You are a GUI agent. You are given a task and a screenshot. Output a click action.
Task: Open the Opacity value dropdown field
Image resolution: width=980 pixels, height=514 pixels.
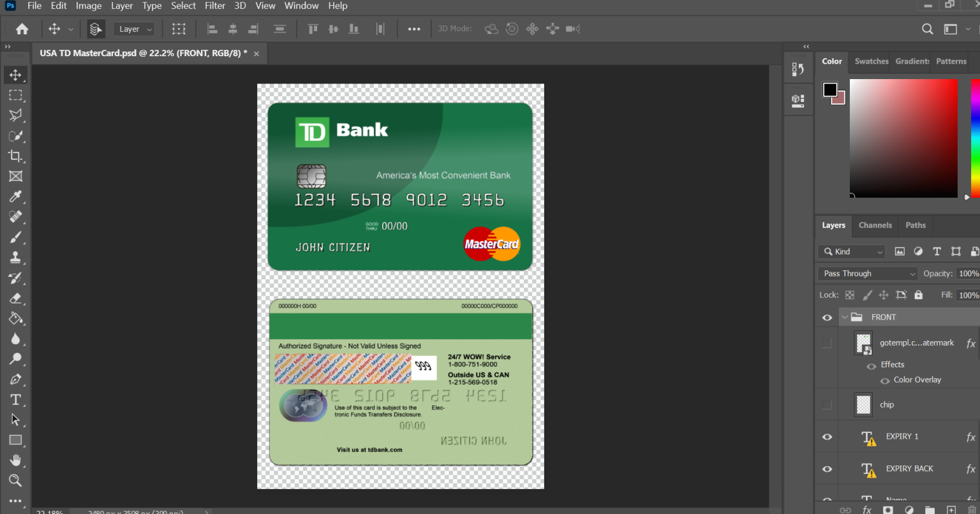pos(969,274)
